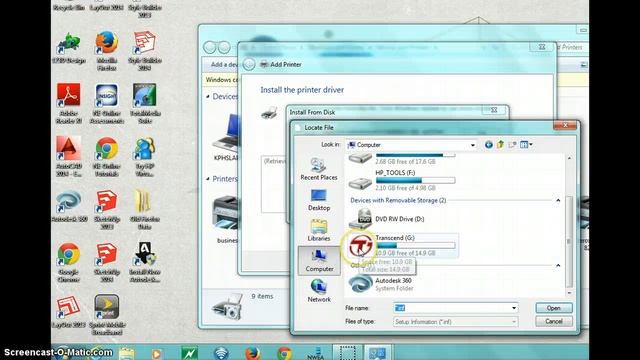Image resolution: width=640 pixels, height=360 pixels.
Task: Click the Adobe Reader XI desktop shortcut
Action: click(x=69, y=104)
